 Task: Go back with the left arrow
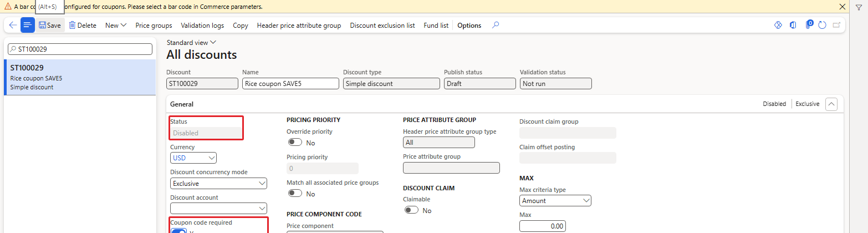[x=13, y=25]
